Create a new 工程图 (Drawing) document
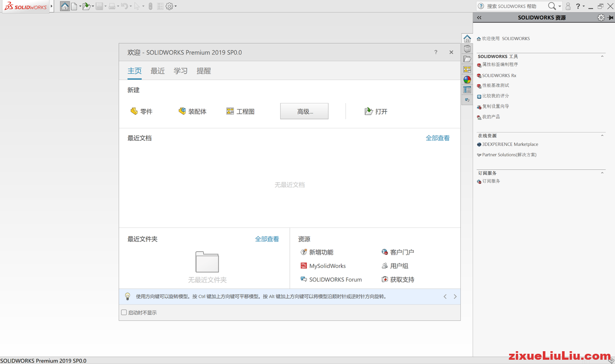 240,111
